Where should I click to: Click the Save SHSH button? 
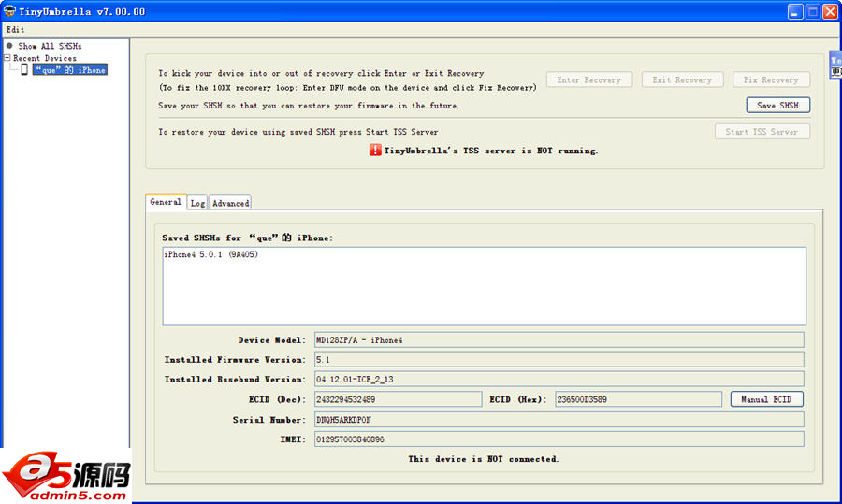[x=777, y=106]
